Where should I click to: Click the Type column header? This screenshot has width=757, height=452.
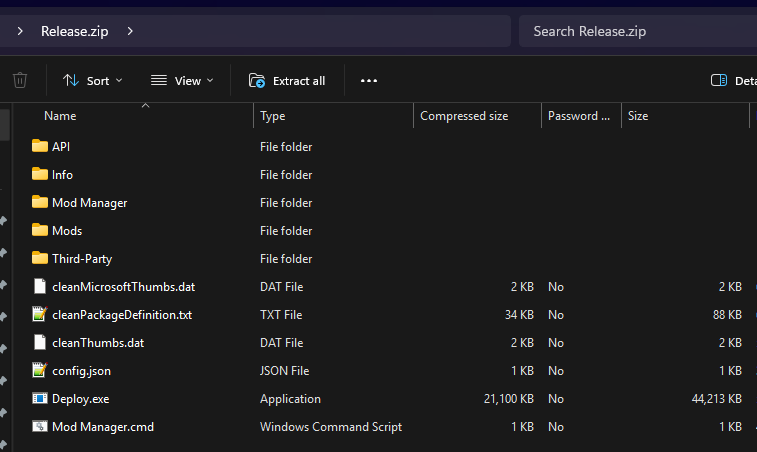pyautogui.click(x=273, y=116)
